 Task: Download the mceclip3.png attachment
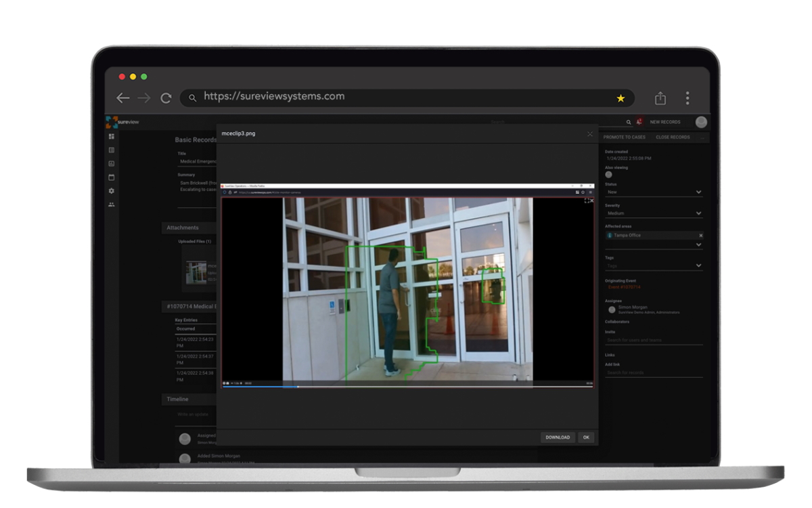tap(558, 438)
